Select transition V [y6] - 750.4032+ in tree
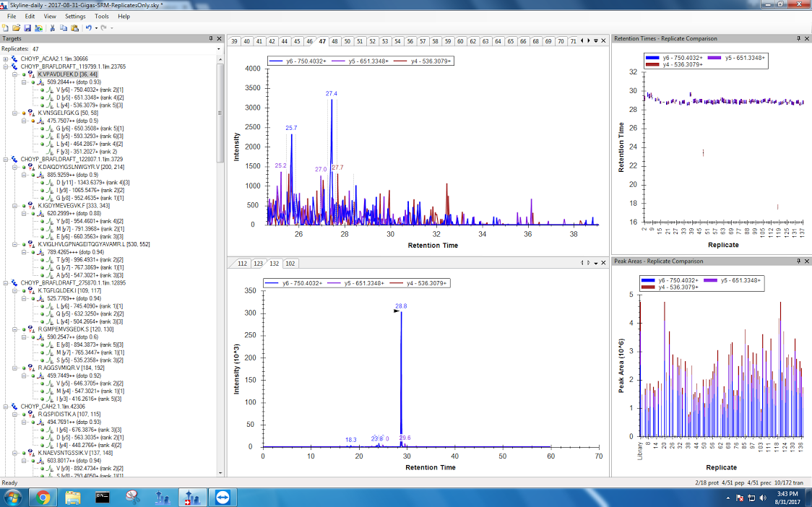 click(90, 90)
